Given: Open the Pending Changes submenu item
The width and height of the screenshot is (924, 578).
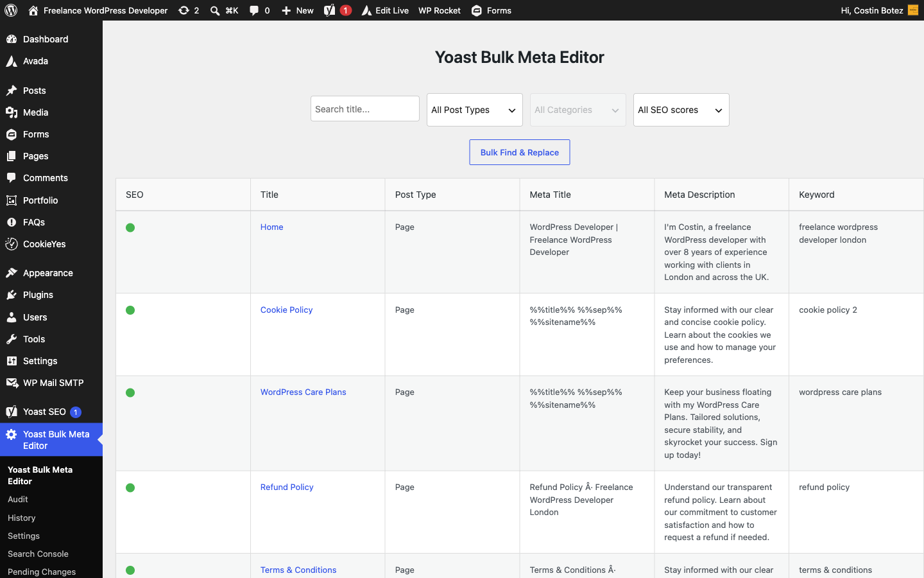Looking at the screenshot, I should [42, 572].
